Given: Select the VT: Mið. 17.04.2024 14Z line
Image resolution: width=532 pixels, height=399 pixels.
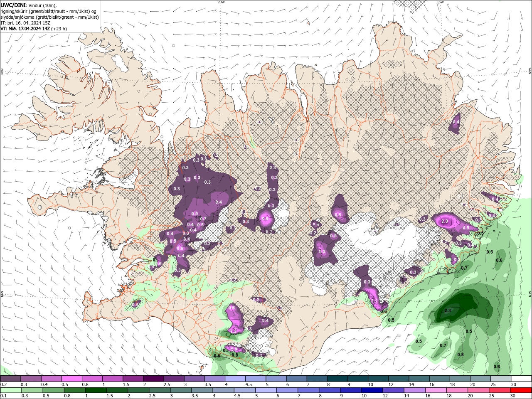Looking at the screenshot, I should tap(34, 29).
